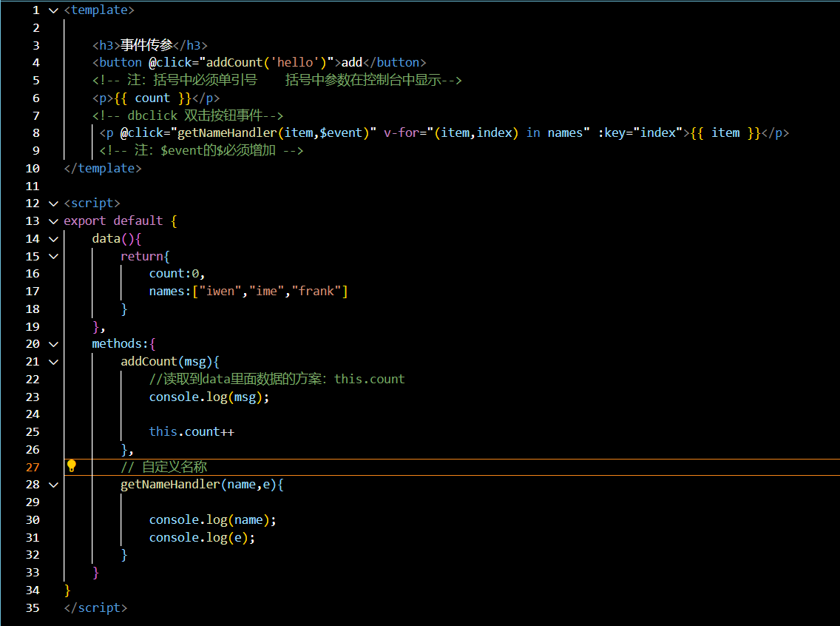Click 'count:0,' on line 16
Screen dimensions: 840x626
pos(177,274)
